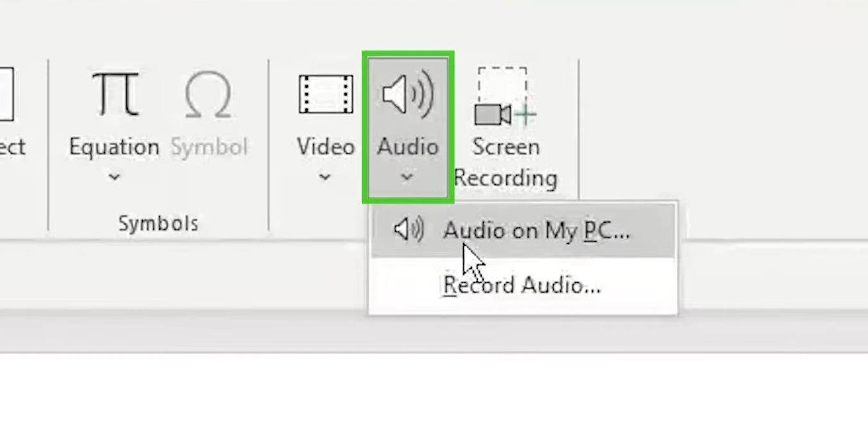The image size is (868, 426).
Task: Click the Screen Recording text label
Action: pos(505,162)
